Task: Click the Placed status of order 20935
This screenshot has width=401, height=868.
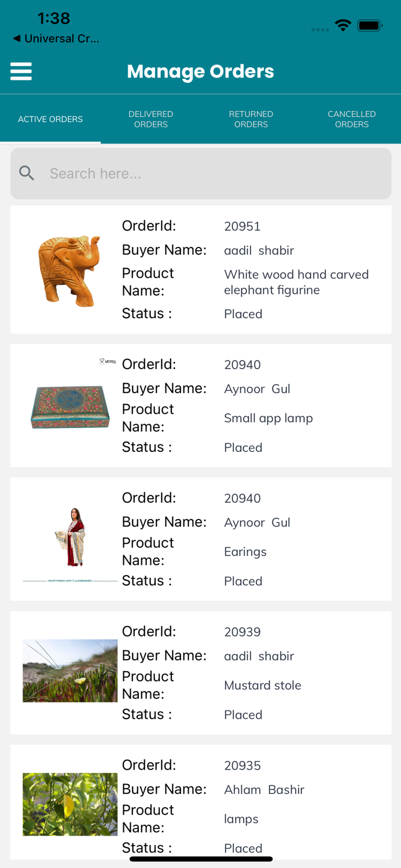Action: tap(243, 848)
